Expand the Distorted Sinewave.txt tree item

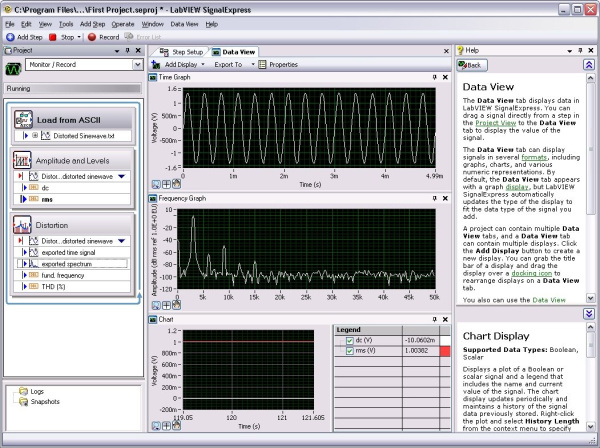coord(35,135)
